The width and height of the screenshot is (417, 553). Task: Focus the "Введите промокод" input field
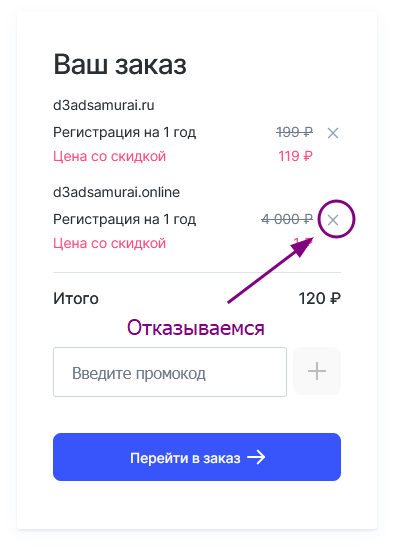[x=170, y=372]
